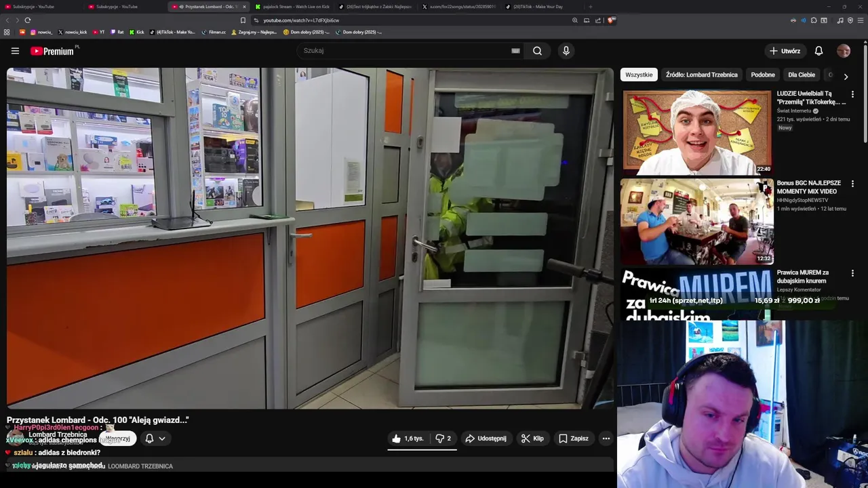Open the apps grid in bookmarks bar
868x488 pixels.
click(7, 32)
